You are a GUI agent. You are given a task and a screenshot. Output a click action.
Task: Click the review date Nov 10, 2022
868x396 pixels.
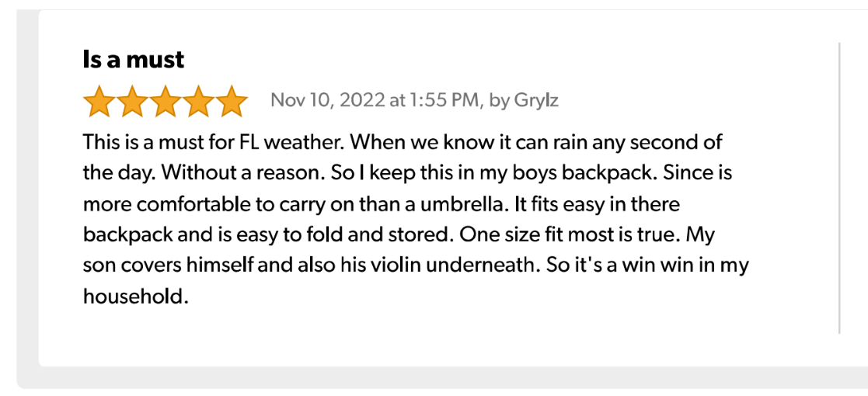pos(327,101)
